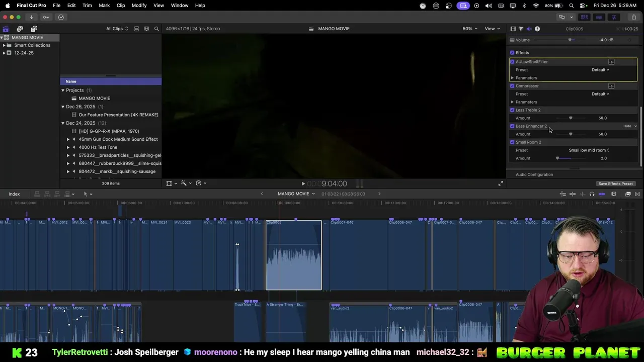Open the Color inspector tab icon
The width and height of the screenshot is (644, 362).
click(x=521, y=29)
